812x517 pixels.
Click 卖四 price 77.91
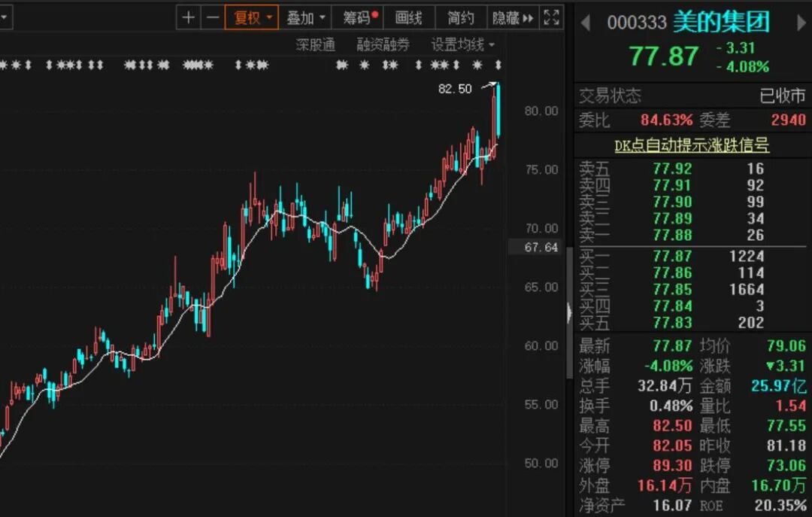coord(672,185)
